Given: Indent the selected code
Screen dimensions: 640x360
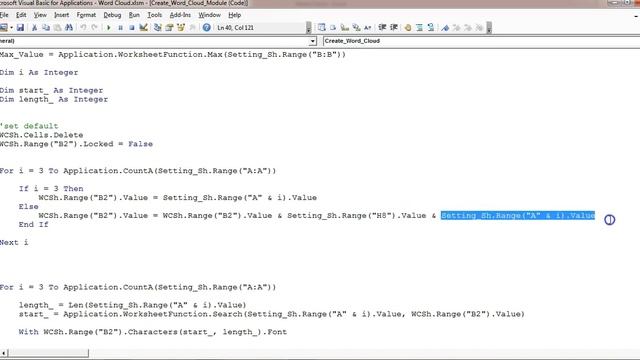Looking at the screenshot, I should (x=382, y=27).
